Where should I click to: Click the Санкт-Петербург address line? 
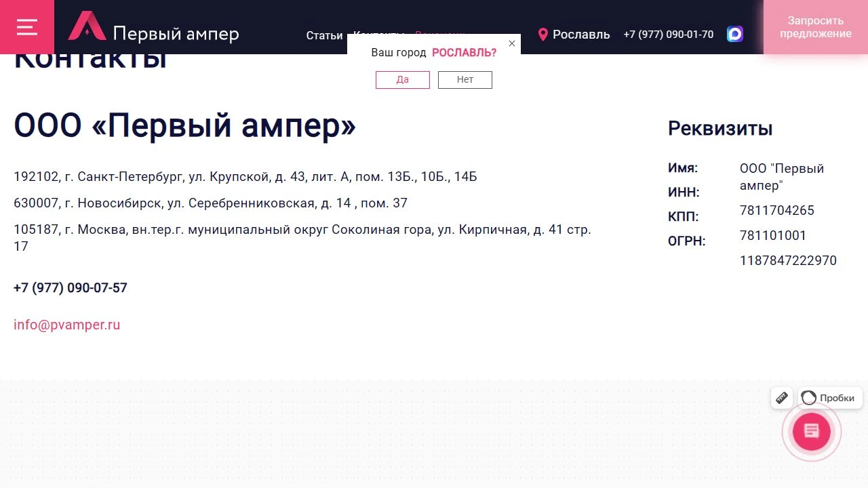click(x=245, y=177)
